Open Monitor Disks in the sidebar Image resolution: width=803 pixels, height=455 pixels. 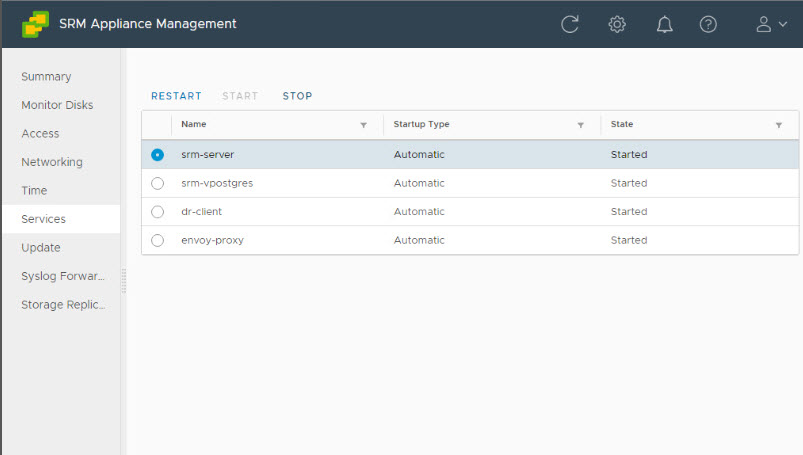coord(57,105)
